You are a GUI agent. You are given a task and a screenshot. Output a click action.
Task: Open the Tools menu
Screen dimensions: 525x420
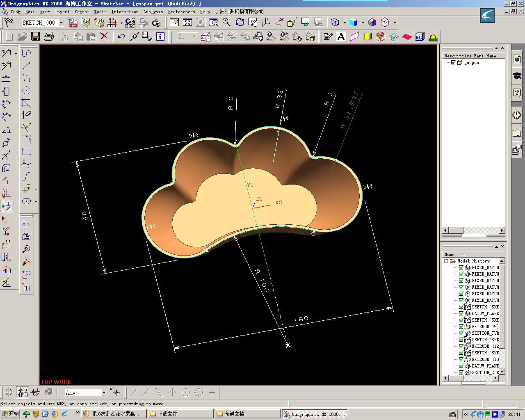click(100, 11)
